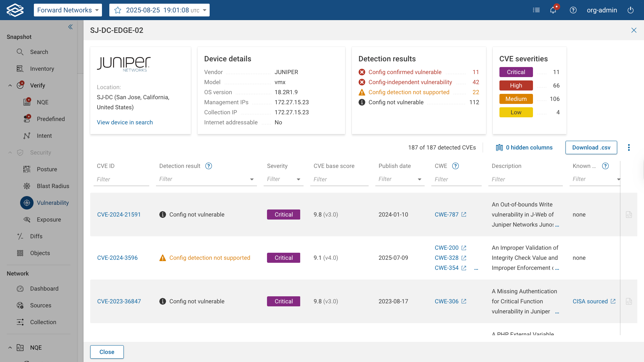644x362 pixels.
Task: Open the snapshot date and time dropdown
Action: [x=159, y=10]
